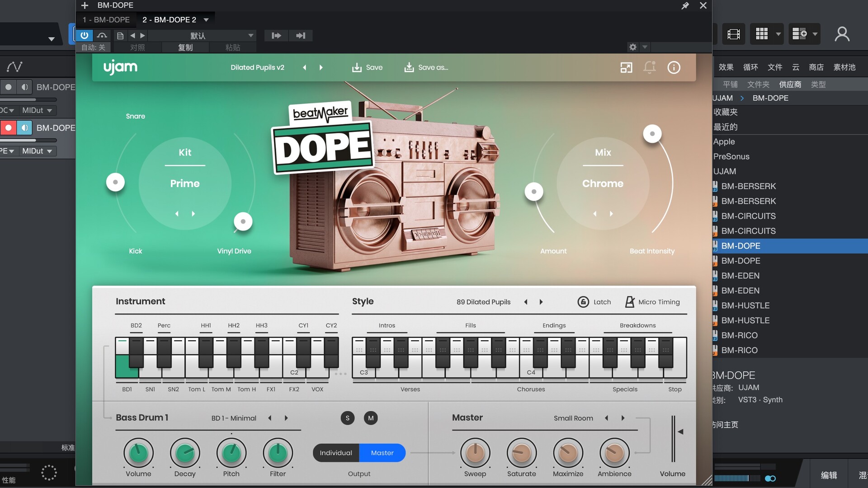Switch to 1 - BM-DOPE instance tab
Screen dimensions: 868x488
[x=106, y=20]
